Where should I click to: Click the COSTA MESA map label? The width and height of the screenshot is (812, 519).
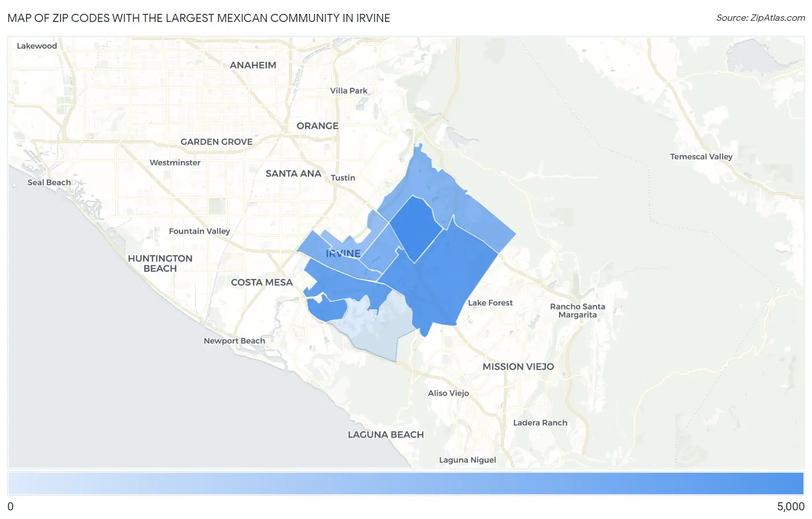(262, 282)
